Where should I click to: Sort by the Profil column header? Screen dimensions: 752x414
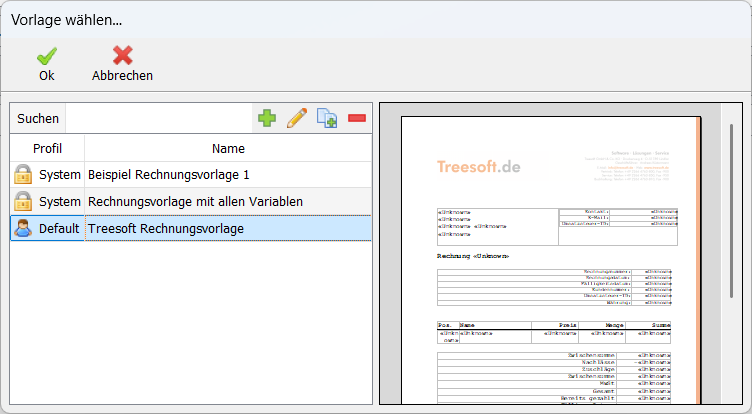pos(47,148)
